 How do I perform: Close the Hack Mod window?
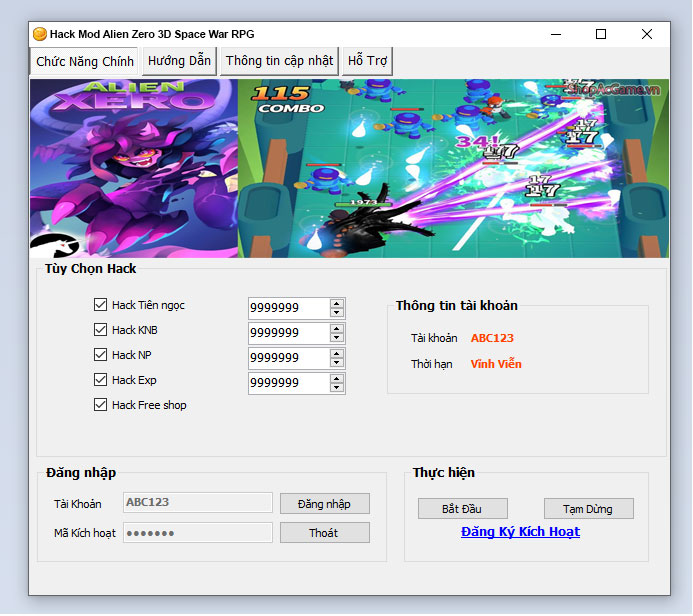point(647,34)
